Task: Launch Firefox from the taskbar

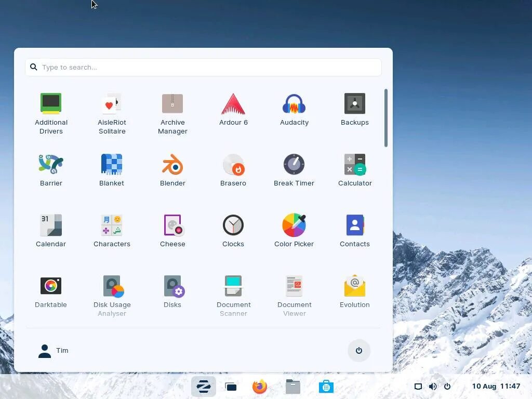Action: tap(260, 387)
